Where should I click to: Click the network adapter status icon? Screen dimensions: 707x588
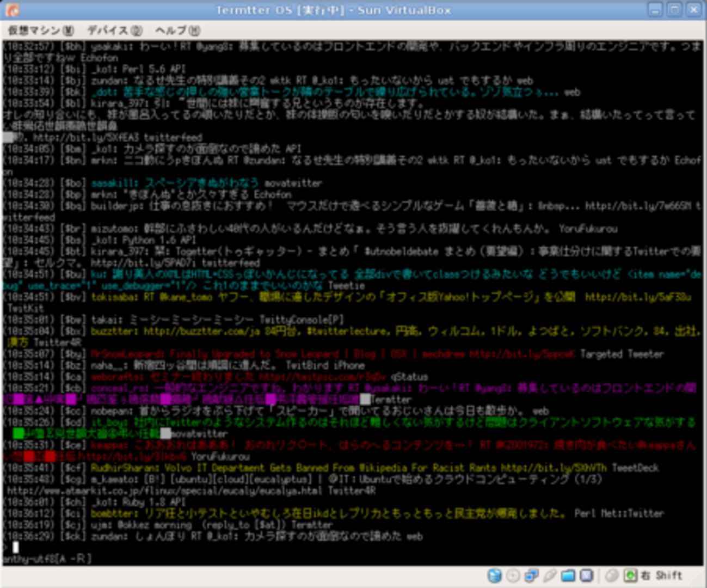coord(531,575)
